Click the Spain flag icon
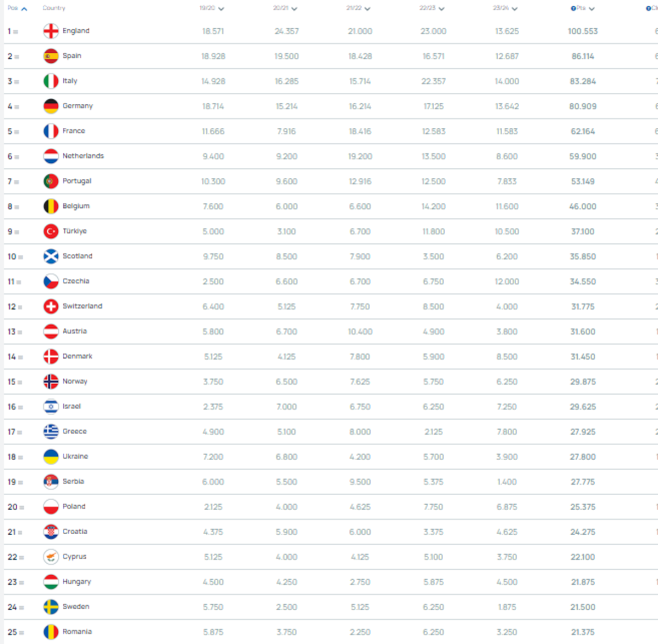The image size is (658, 644). point(51,56)
